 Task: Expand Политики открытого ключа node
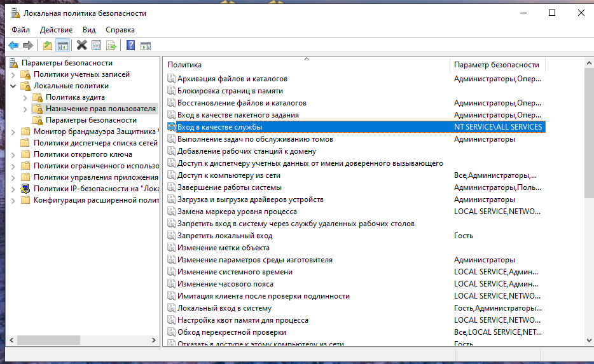pos(13,154)
